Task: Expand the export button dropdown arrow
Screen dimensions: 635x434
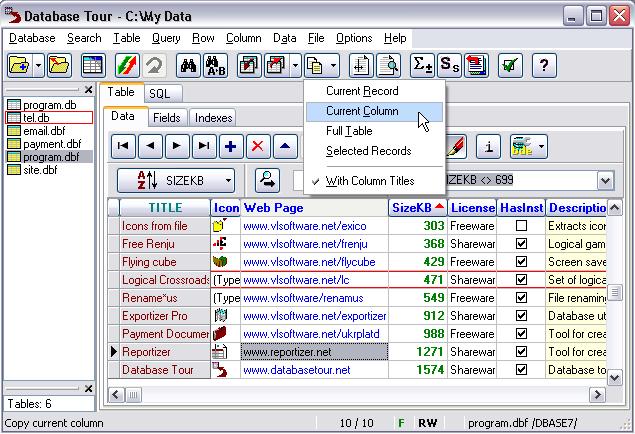Action: tap(295, 65)
